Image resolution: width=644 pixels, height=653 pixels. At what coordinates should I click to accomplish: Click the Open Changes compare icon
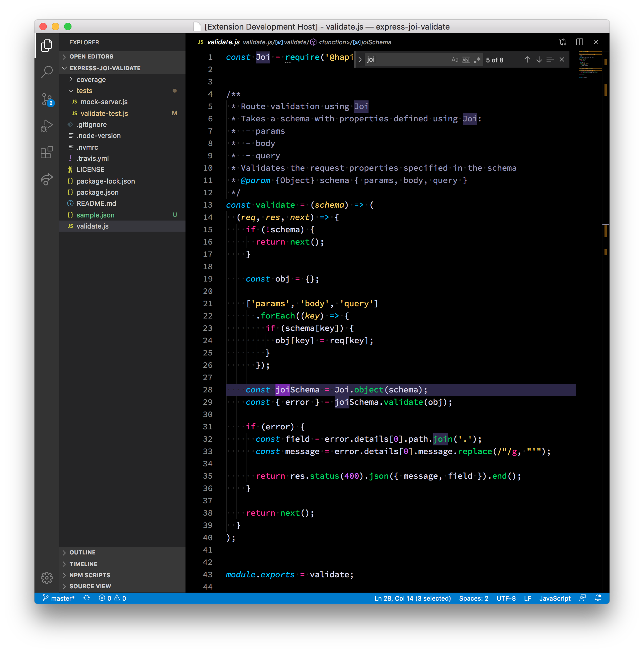tap(563, 42)
